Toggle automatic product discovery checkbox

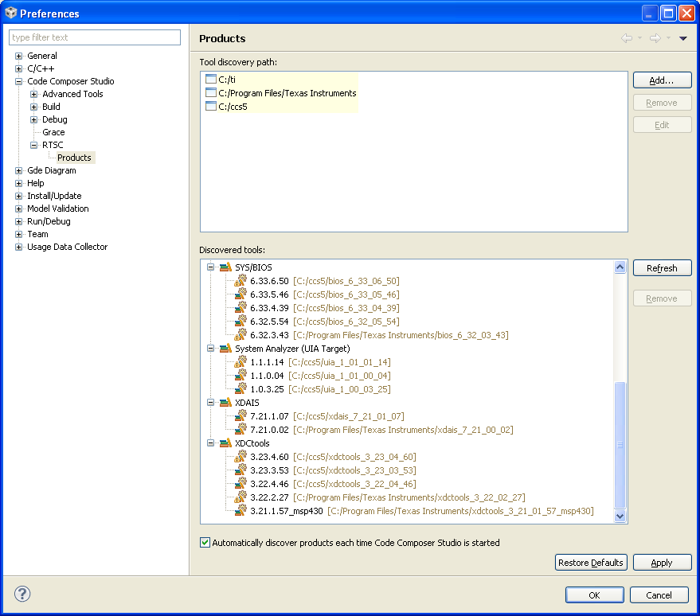click(205, 543)
